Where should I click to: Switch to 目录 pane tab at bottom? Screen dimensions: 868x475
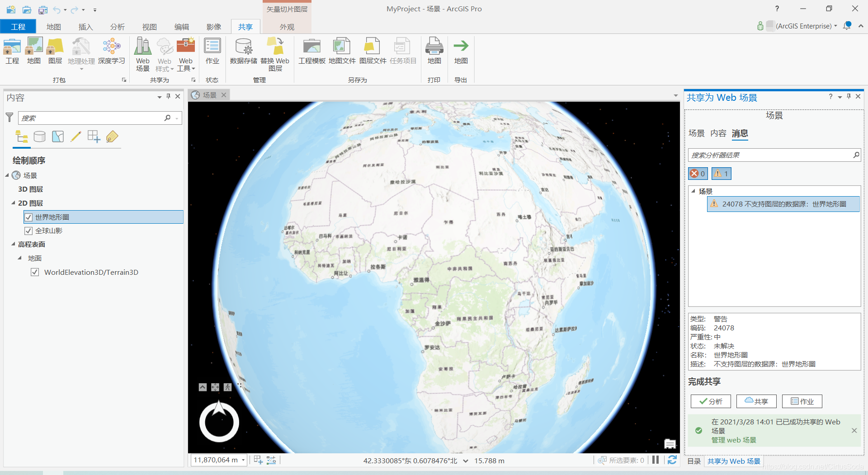694,461
